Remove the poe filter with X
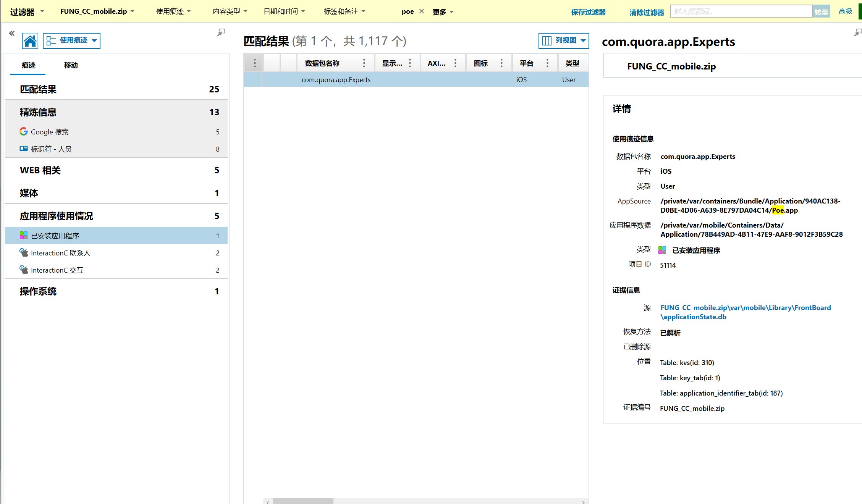Image resolution: width=862 pixels, height=504 pixels. click(x=422, y=11)
